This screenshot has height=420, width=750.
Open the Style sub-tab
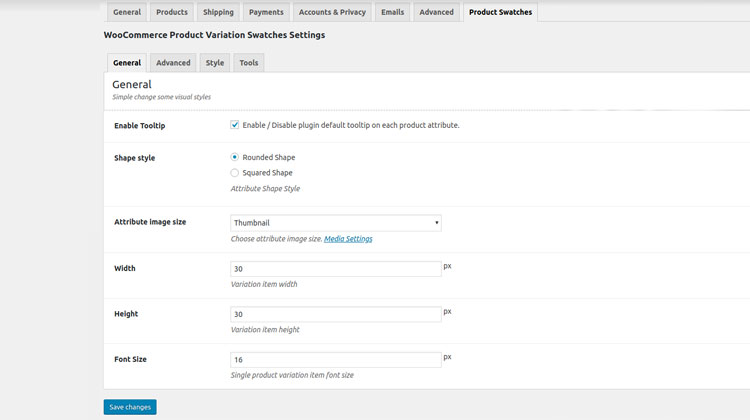click(215, 63)
